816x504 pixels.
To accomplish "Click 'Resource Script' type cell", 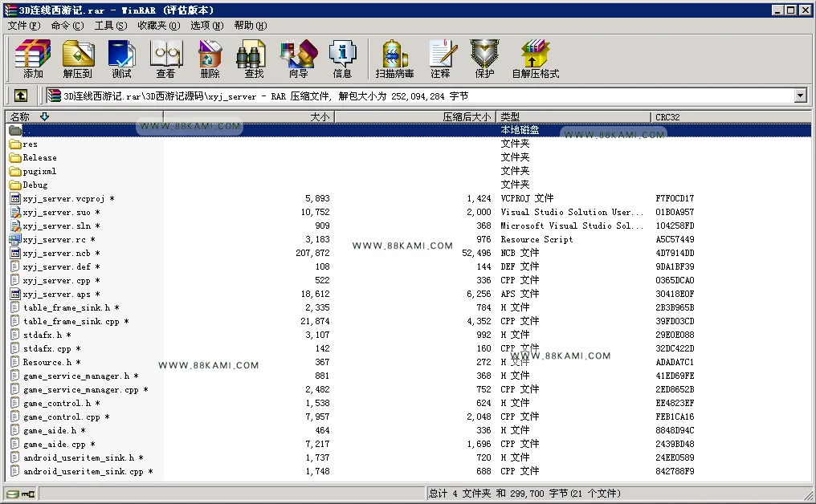I will tap(537, 239).
